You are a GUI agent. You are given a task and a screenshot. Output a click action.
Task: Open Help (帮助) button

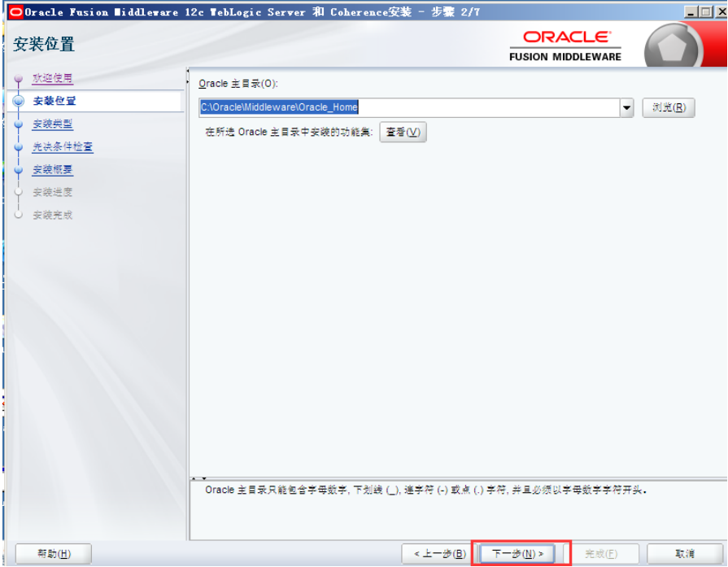pyautogui.click(x=54, y=553)
